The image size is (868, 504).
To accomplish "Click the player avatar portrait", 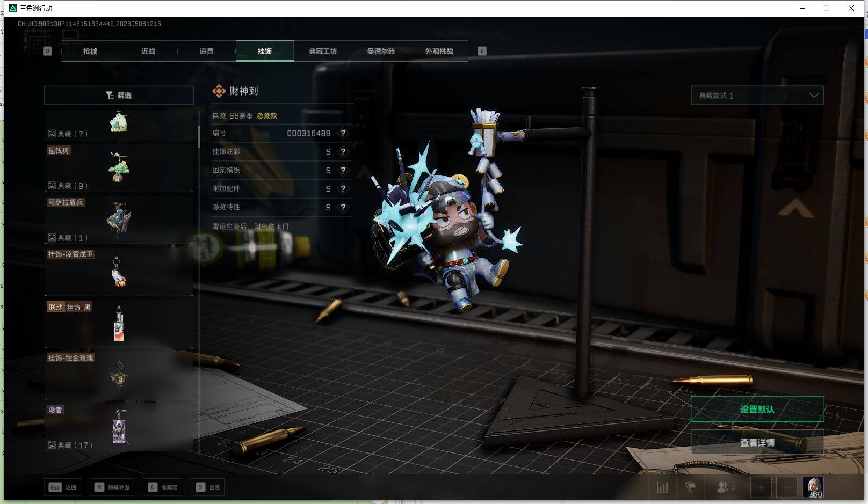I will click(x=813, y=487).
